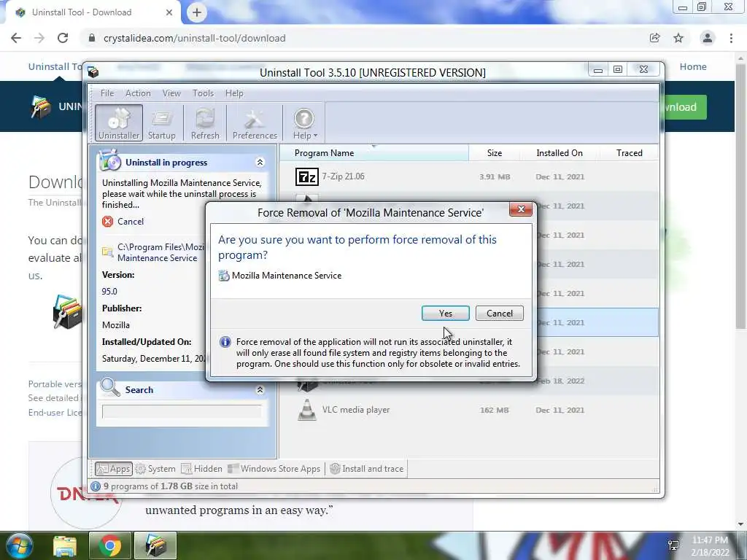Click the taskbar clock showing 11:47 PM

click(710, 545)
